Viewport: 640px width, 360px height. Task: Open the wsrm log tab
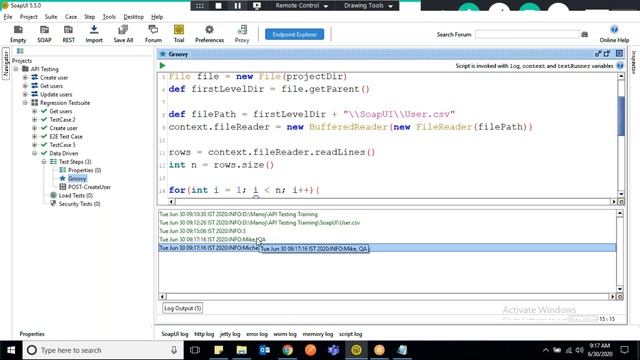click(x=285, y=334)
